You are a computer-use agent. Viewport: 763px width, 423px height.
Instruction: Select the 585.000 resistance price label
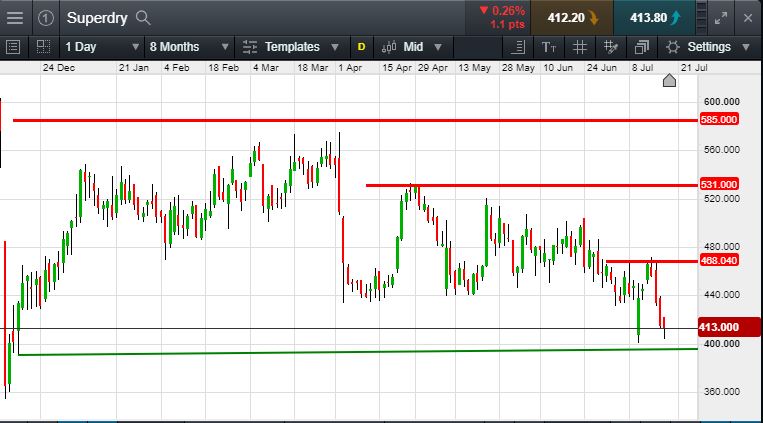click(x=719, y=120)
